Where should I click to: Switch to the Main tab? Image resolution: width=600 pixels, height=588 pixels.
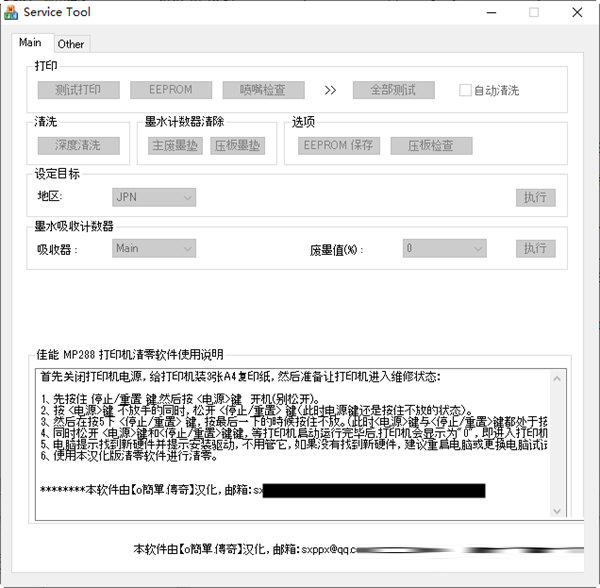pos(30,42)
